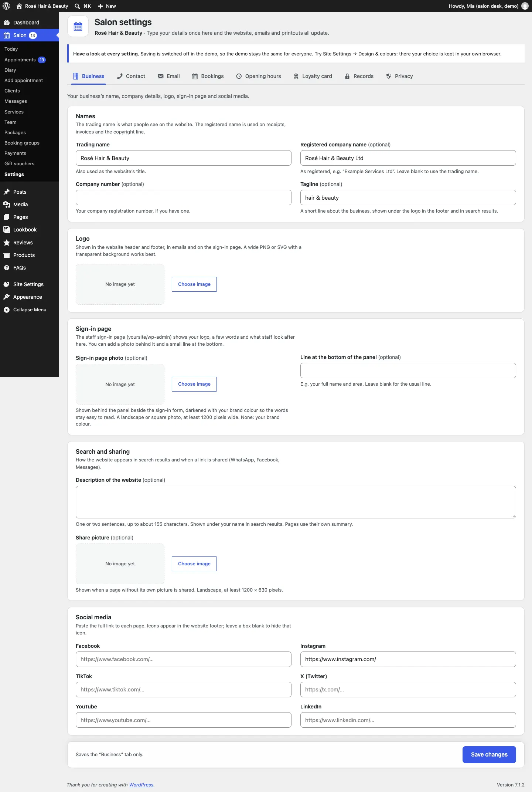
Task: Click the Dashboard gauge icon
Action: pyautogui.click(x=7, y=23)
